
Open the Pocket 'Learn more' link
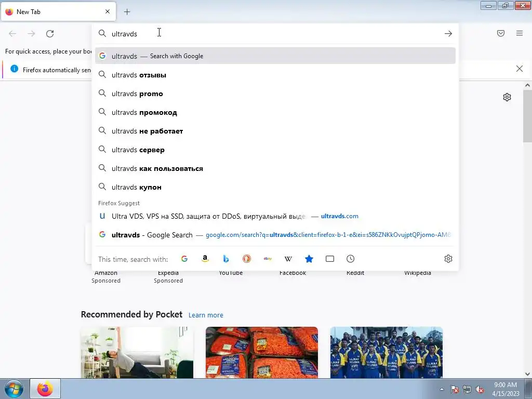206,315
